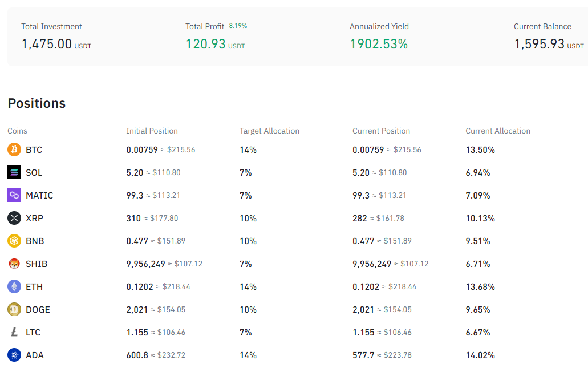
Task: Click BNB initial position 0.477 ≈ $151.89
Action: (x=156, y=241)
